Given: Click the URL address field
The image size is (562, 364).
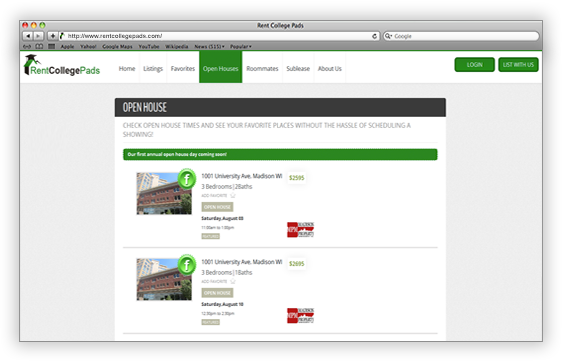Looking at the screenshot, I should click(219, 36).
